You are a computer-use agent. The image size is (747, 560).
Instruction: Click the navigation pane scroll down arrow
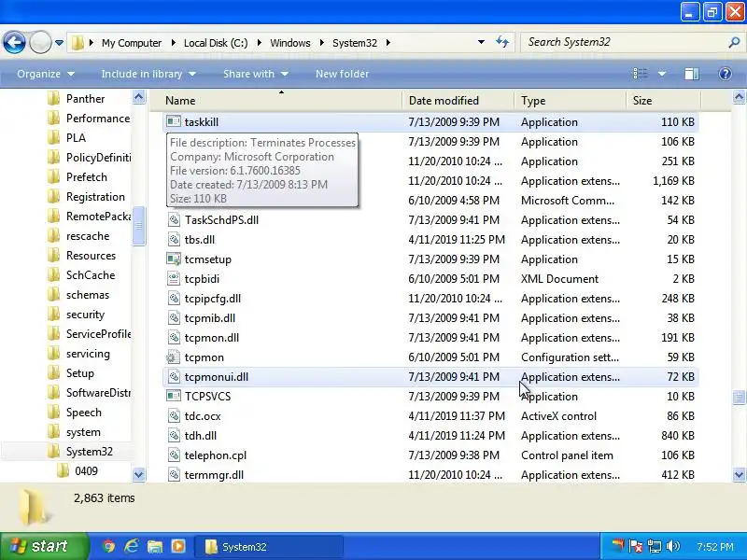pyautogui.click(x=138, y=474)
